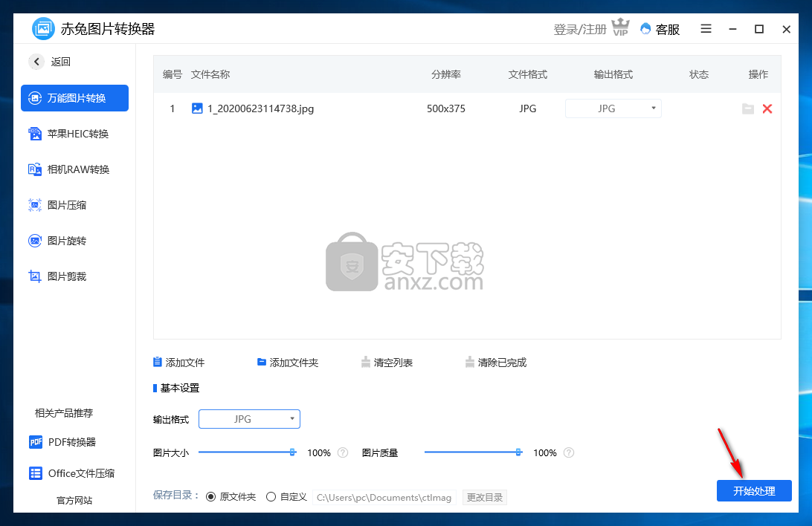Open the hamburger main menu

(706, 29)
